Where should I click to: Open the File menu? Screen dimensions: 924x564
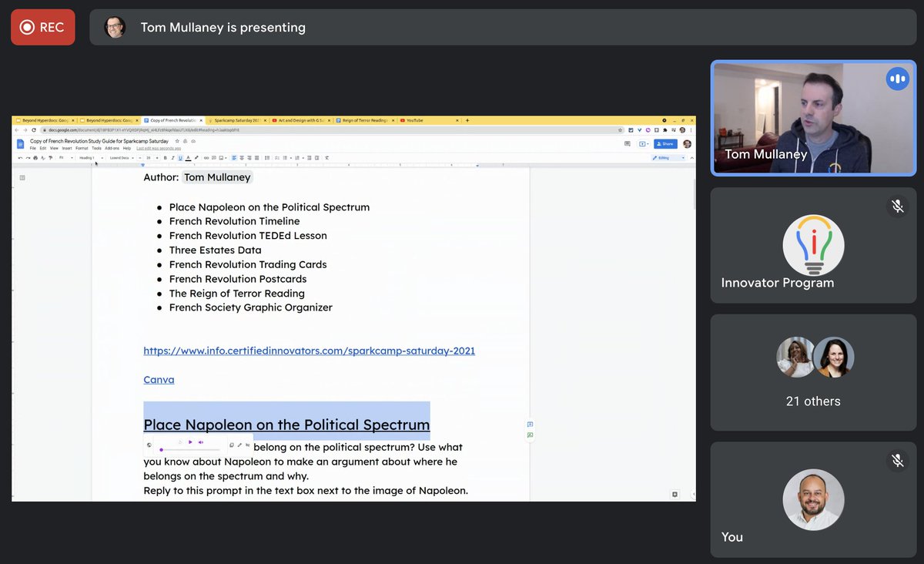click(x=32, y=149)
